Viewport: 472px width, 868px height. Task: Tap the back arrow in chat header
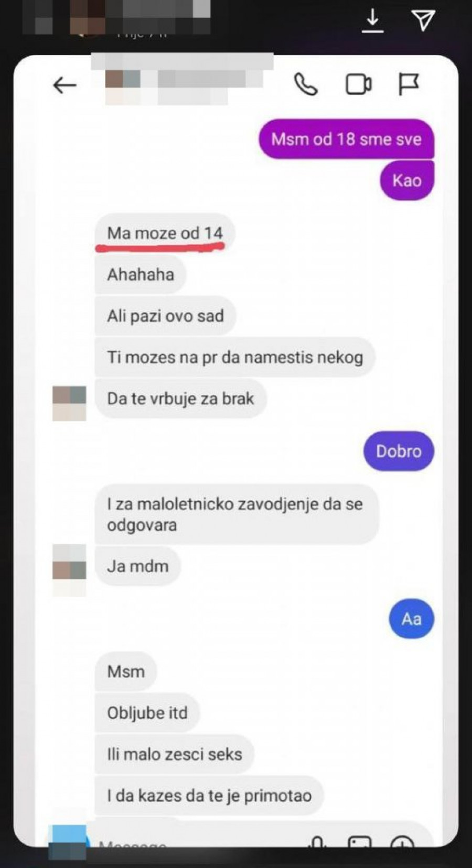pyautogui.click(x=65, y=85)
